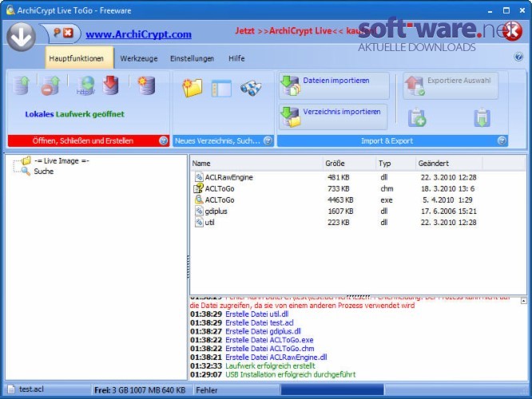The height and width of the screenshot is (399, 532).
Task: Click the ACLToGo chm help file icon
Action: (x=198, y=188)
